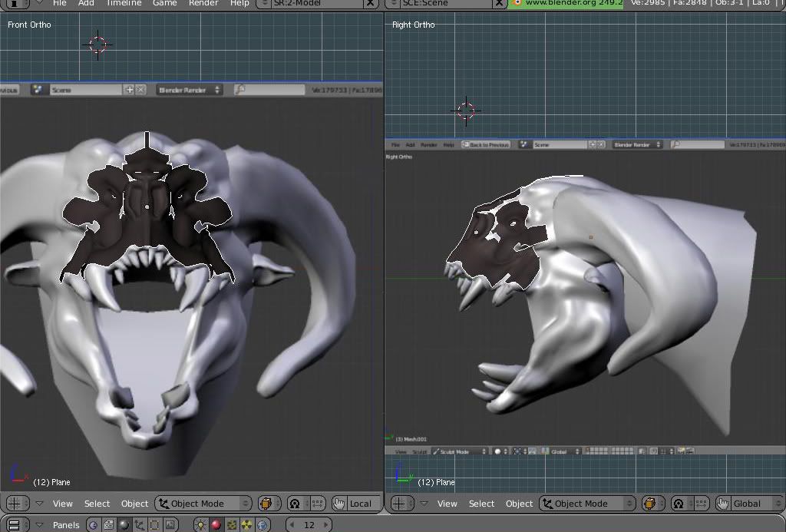Open the Global orientation dropdown in right viewport

(x=748, y=504)
